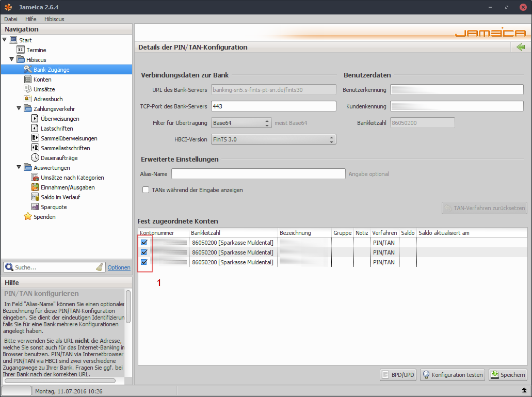Click the BPD/UPD button
Viewport: 532px width, 397px height.
(x=398, y=375)
